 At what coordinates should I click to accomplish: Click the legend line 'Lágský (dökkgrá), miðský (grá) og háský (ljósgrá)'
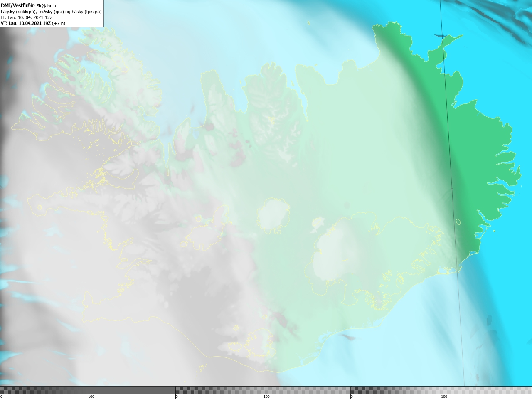click(x=51, y=12)
